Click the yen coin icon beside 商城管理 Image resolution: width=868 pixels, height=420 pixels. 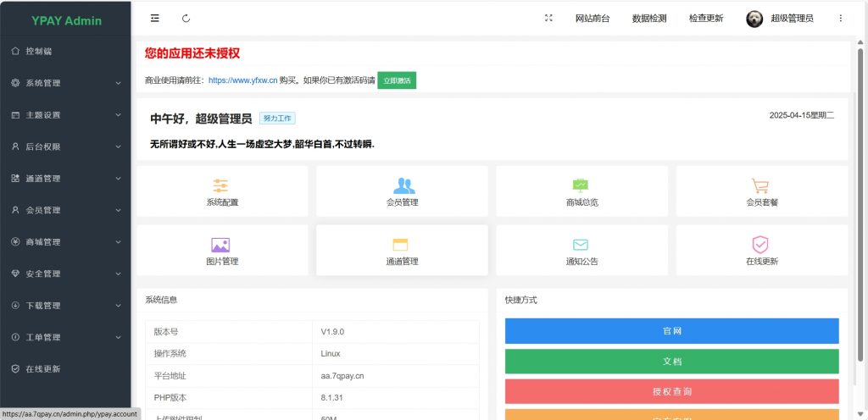tap(15, 242)
